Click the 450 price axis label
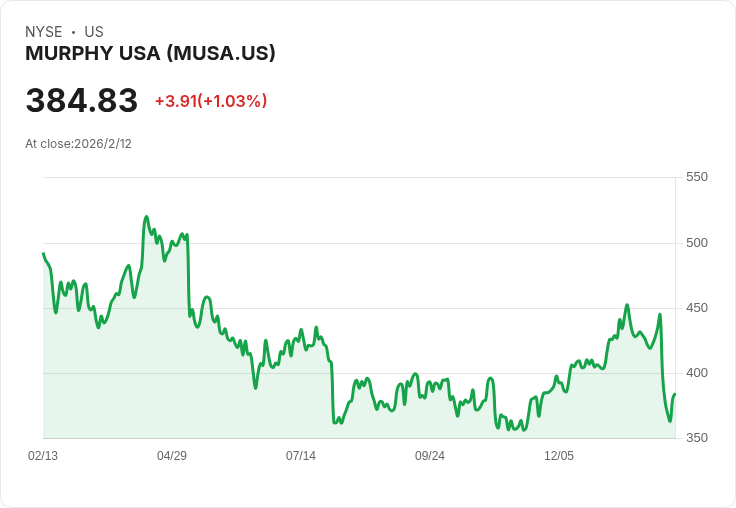The width and height of the screenshot is (736, 508). click(x=697, y=307)
